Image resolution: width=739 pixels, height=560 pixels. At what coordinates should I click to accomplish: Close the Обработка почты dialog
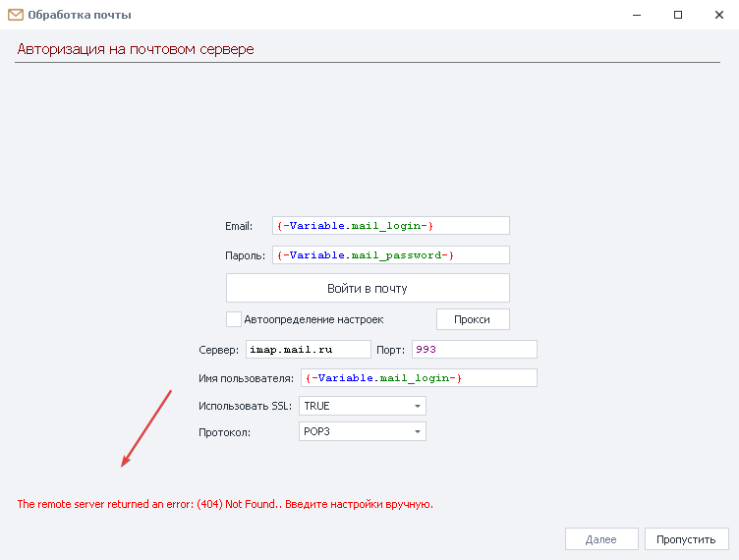(x=721, y=15)
